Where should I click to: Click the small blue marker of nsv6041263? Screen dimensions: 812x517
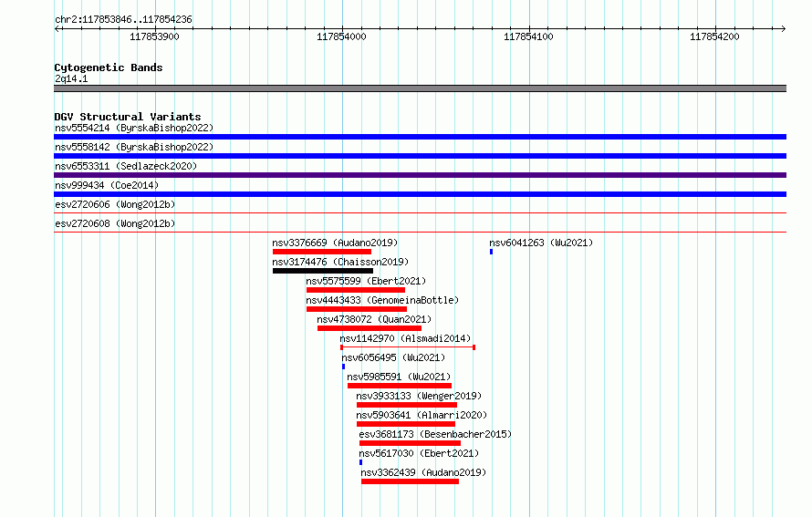click(x=492, y=252)
